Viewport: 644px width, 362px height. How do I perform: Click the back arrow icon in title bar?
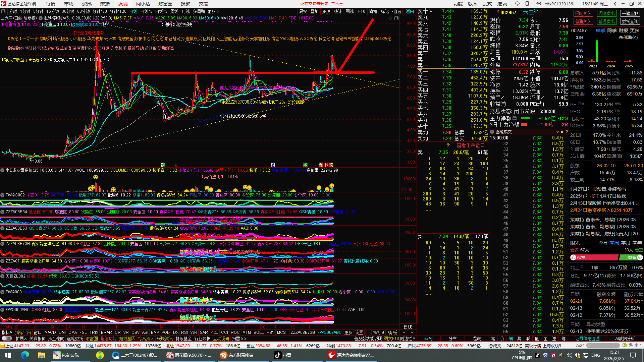tap(615, 4)
